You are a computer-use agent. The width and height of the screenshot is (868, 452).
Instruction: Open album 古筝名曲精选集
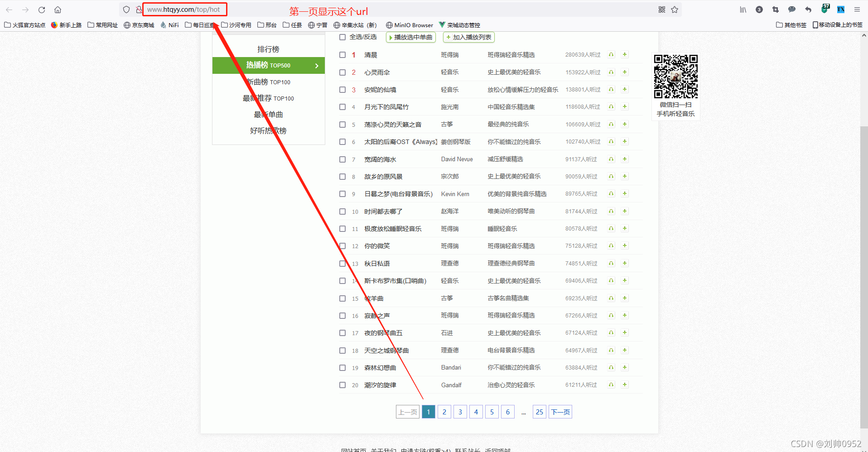508,298
